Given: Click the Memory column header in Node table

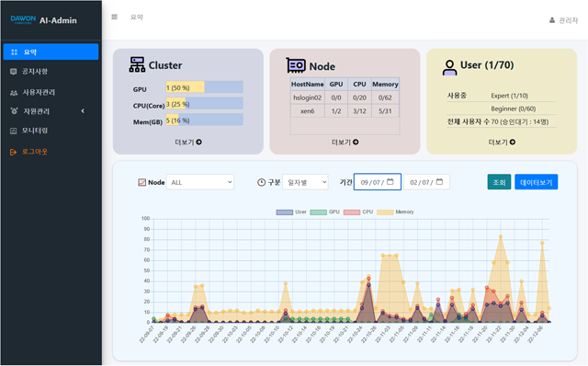Looking at the screenshot, I should click(x=385, y=84).
